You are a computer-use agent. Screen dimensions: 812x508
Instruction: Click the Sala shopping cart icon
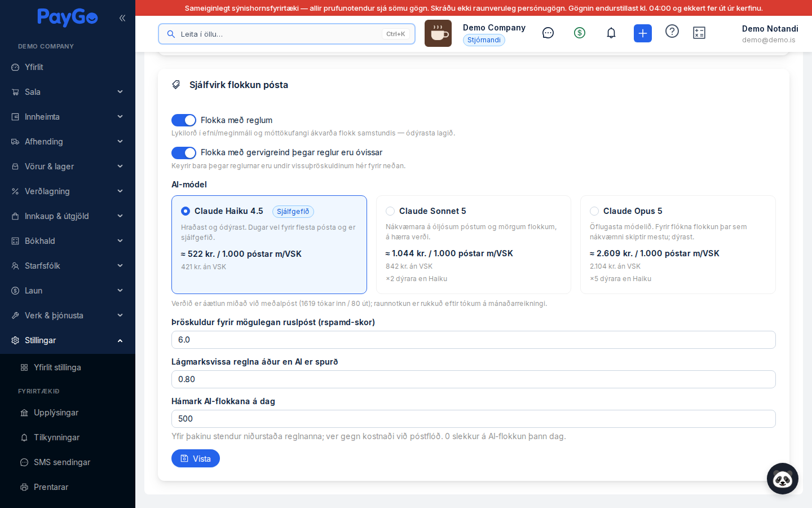click(x=15, y=92)
